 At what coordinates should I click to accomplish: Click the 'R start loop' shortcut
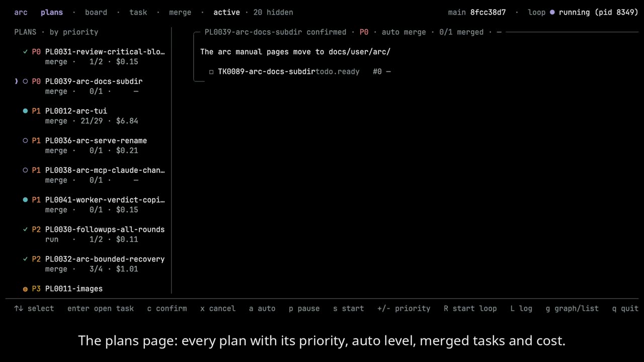[x=470, y=309]
